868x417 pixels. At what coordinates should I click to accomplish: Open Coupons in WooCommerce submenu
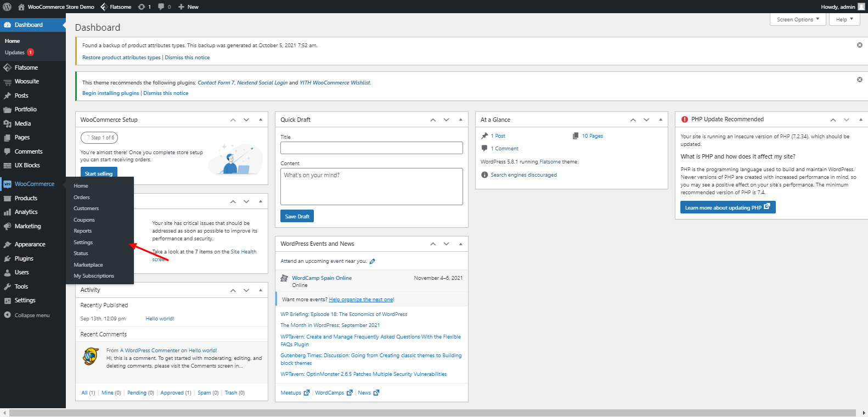[x=84, y=220]
